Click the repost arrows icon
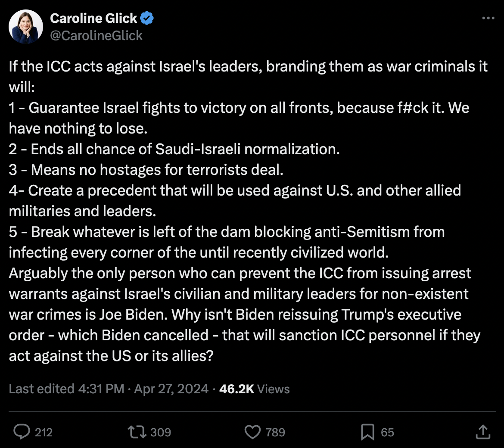Viewport: 504px width, 448px height. [x=136, y=432]
